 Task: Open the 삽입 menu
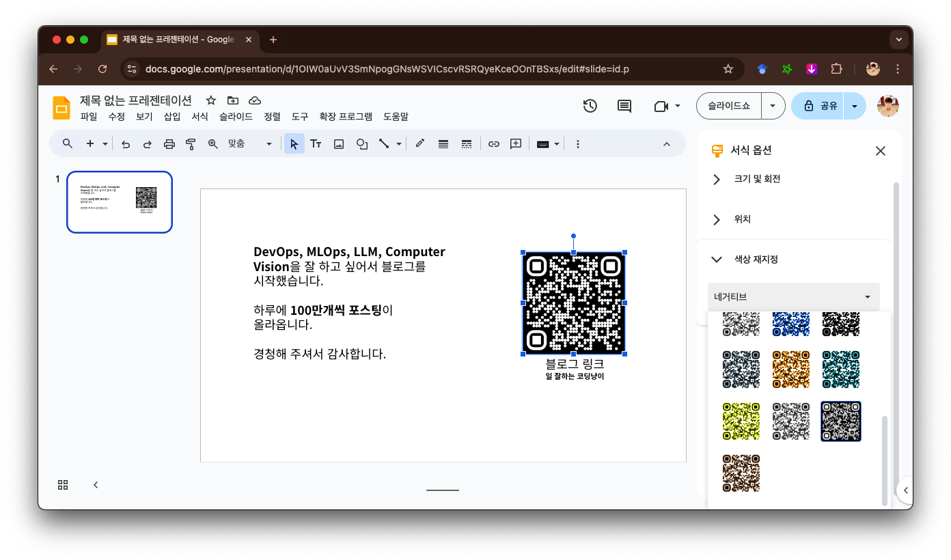[172, 117]
